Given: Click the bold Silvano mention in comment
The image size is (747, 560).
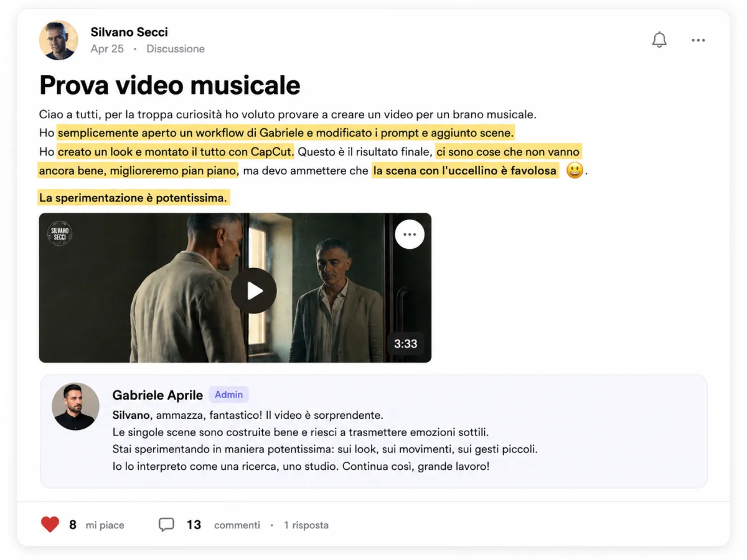Looking at the screenshot, I should tap(131, 415).
